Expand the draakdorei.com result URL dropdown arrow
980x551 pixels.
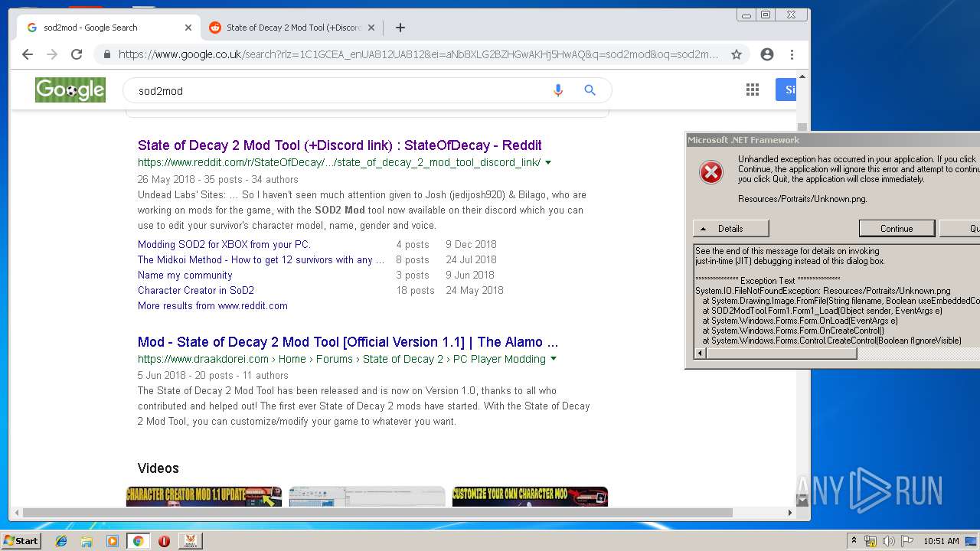pyautogui.click(x=554, y=359)
